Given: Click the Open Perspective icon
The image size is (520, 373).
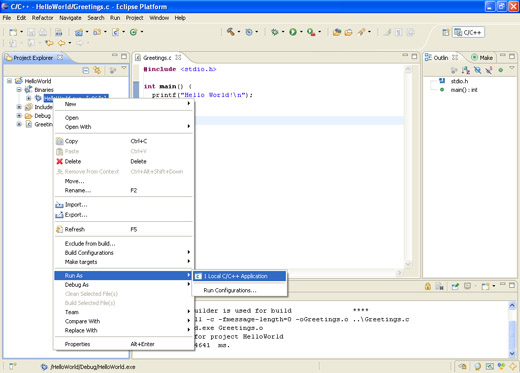Looking at the screenshot, I should 446,32.
